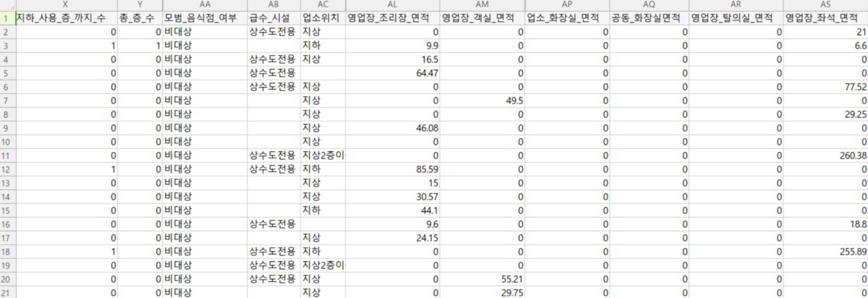Click the select-all corner triangle

point(8,5)
